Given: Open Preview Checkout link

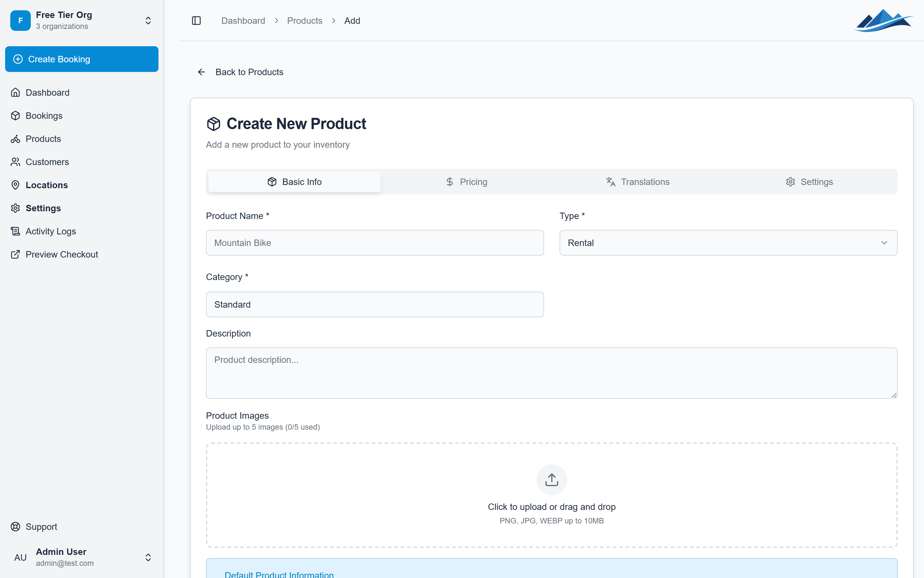Looking at the screenshot, I should (x=82, y=254).
